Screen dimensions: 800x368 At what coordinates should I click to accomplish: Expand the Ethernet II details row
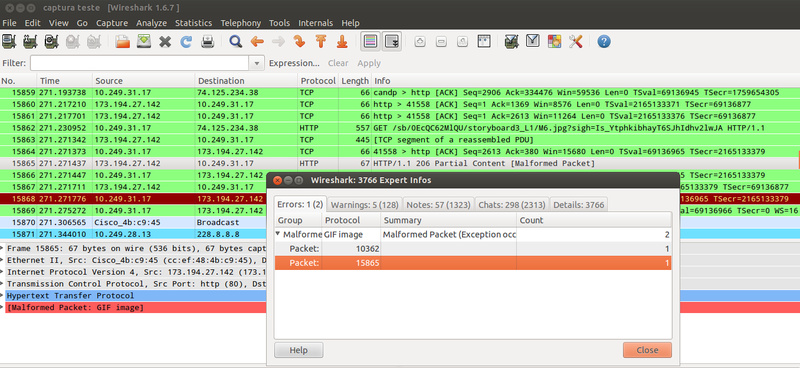click(3, 260)
